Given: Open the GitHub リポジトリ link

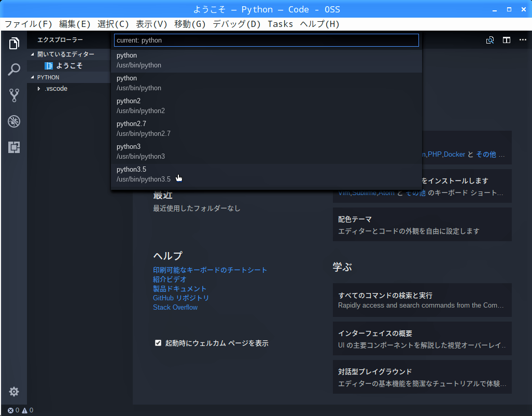Looking at the screenshot, I should pyautogui.click(x=181, y=298).
